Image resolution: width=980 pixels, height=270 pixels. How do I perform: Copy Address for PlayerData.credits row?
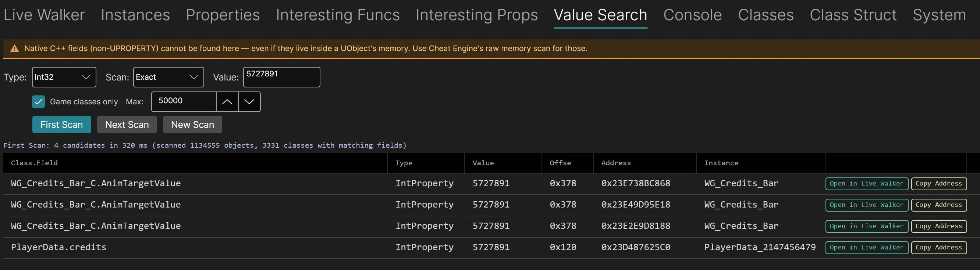[938, 247]
